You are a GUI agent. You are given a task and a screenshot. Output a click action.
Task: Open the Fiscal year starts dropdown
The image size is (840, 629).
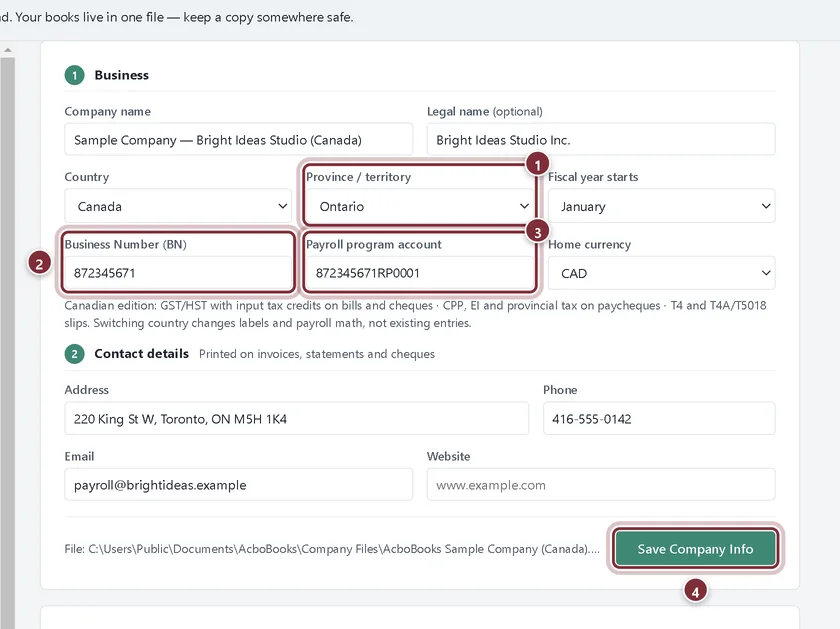point(661,206)
